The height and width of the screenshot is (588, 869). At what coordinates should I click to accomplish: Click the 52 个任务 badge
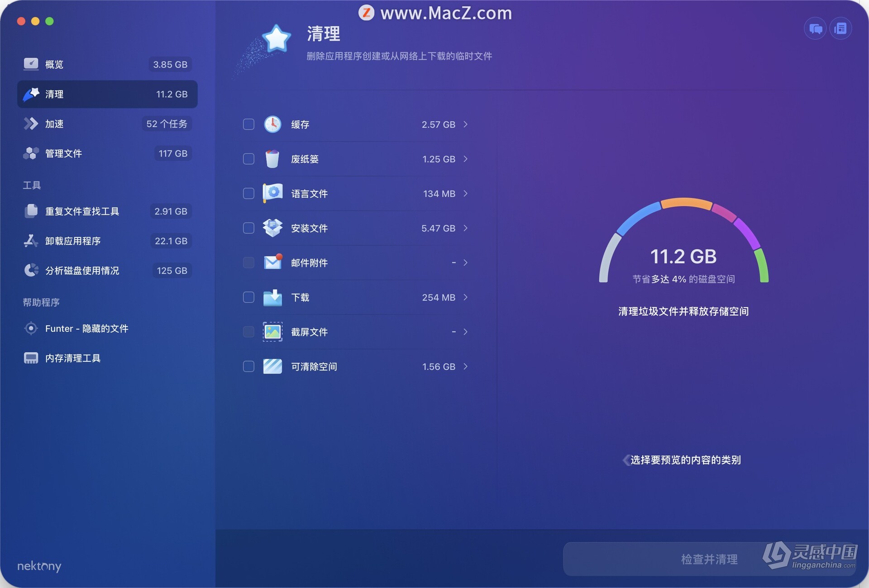(167, 124)
